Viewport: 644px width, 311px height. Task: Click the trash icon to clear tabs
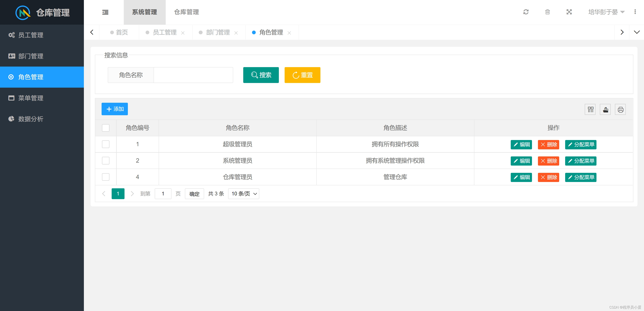547,12
